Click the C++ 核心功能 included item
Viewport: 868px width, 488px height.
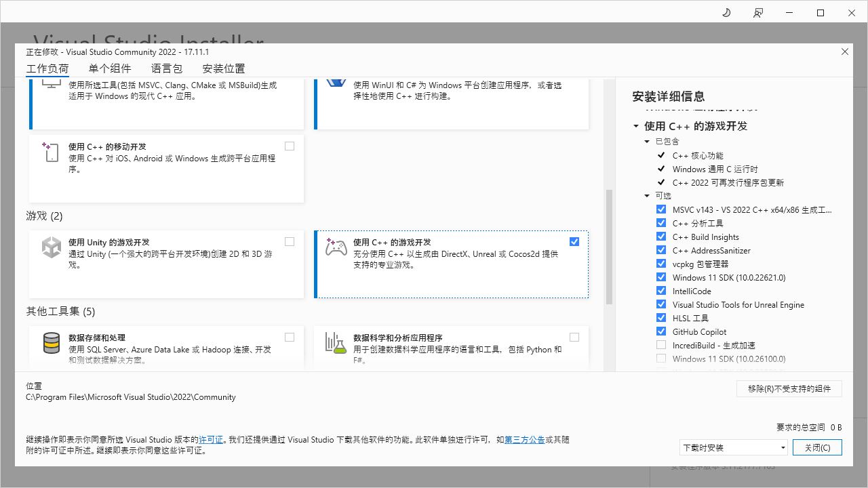[x=698, y=155]
